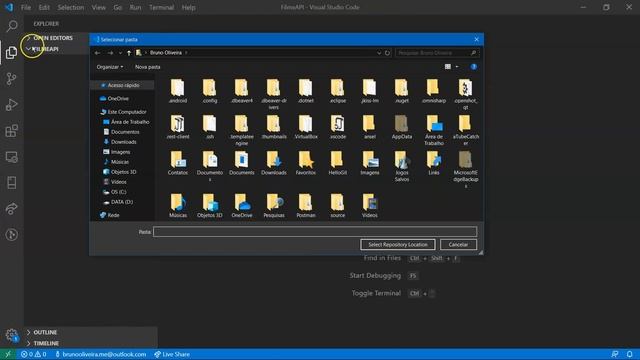Open the Manage gear in activity bar
This screenshot has height=360, width=640.
[x=12, y=335]
